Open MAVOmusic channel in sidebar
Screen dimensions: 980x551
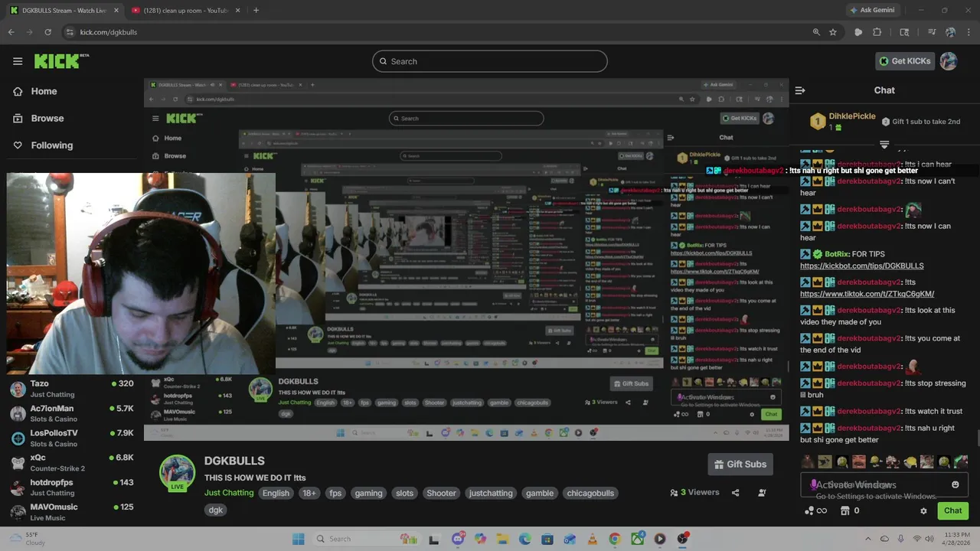pos(72,512)
